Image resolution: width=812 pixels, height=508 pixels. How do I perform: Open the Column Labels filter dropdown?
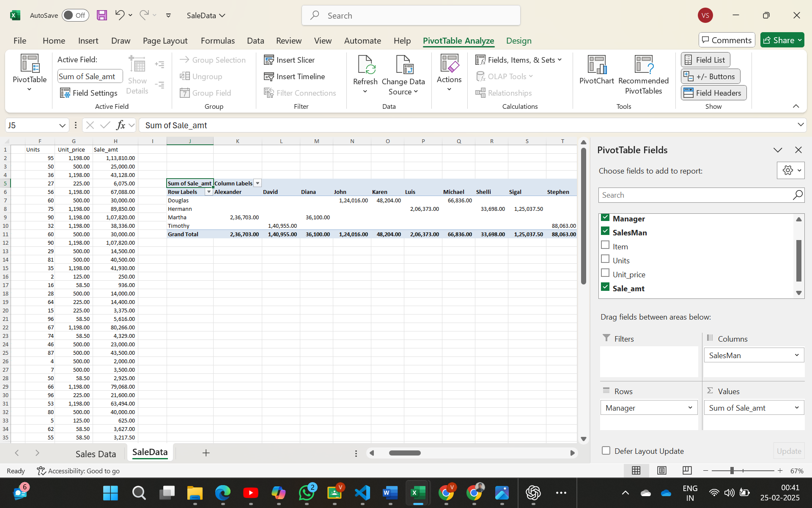click(x=257, y=183)
